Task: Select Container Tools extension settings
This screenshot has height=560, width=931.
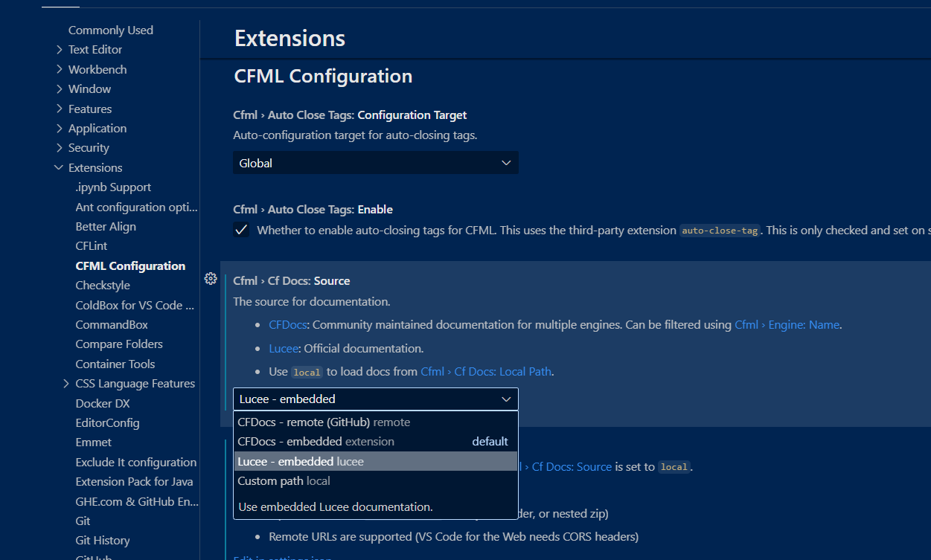Action: [x=115, y=364]
